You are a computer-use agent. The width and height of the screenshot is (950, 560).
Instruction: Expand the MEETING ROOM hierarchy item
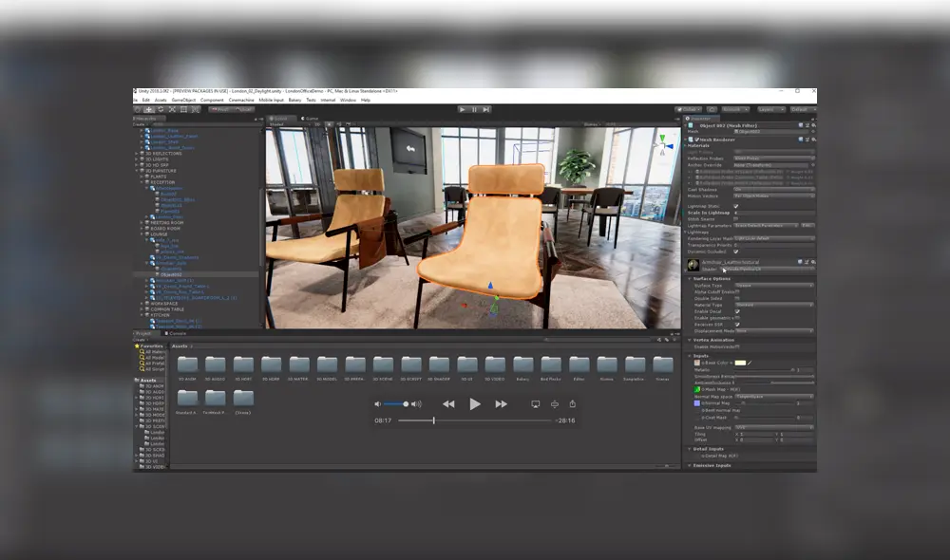140,220
